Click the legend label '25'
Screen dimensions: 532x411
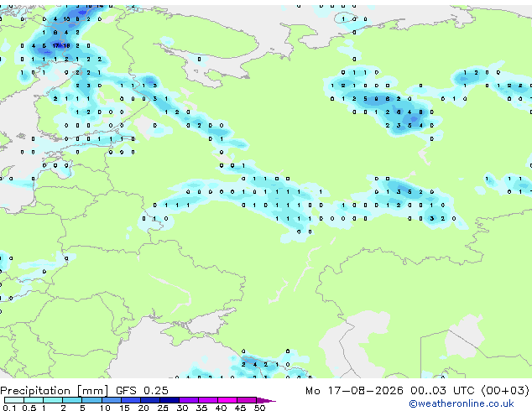click(163, 408)
